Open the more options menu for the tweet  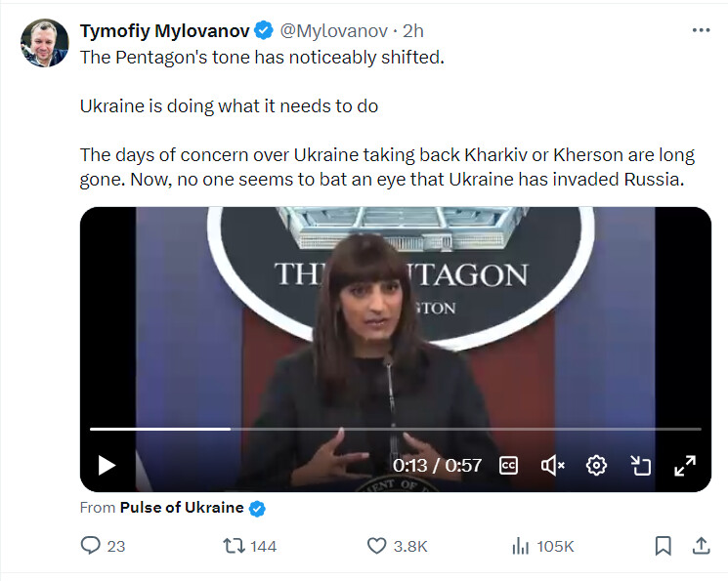point(701,30)
